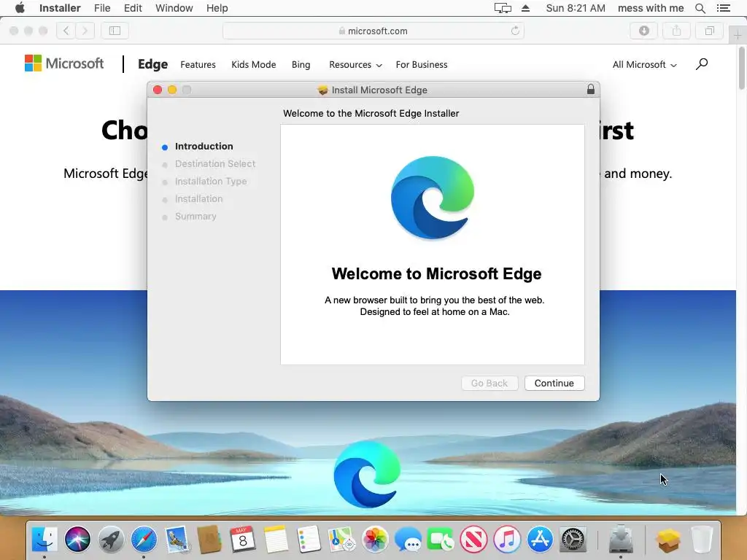Open Notification Center list icon

click(x=724, y=8)
